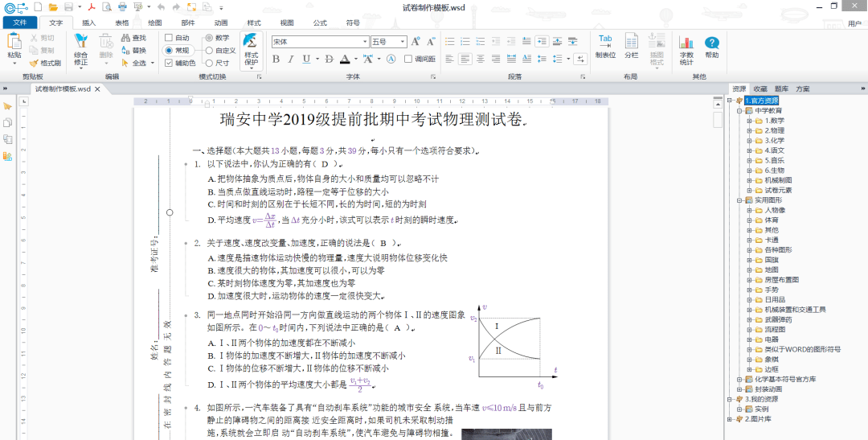The height and width of the screenshot is (440, 868).
Task: Enable the 自动 checkbox
Action: point(169,38)
